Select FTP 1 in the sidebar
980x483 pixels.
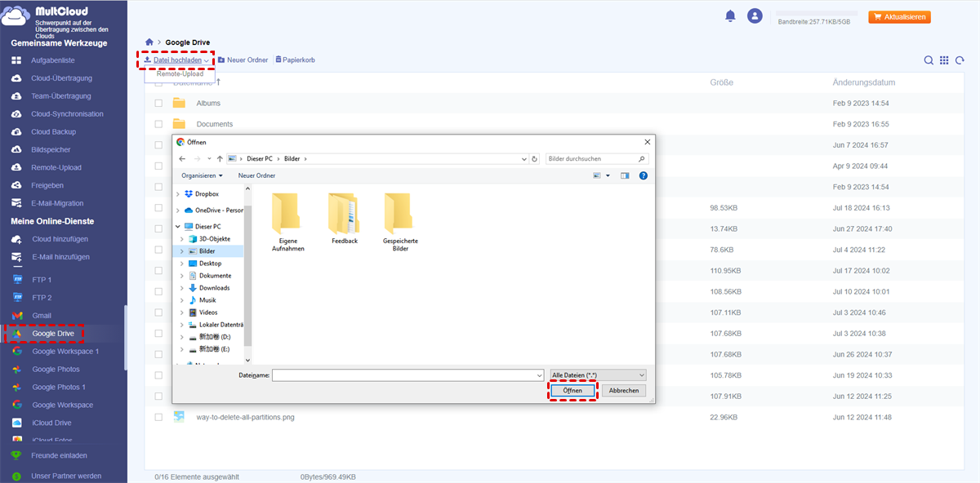coord(42,280)
